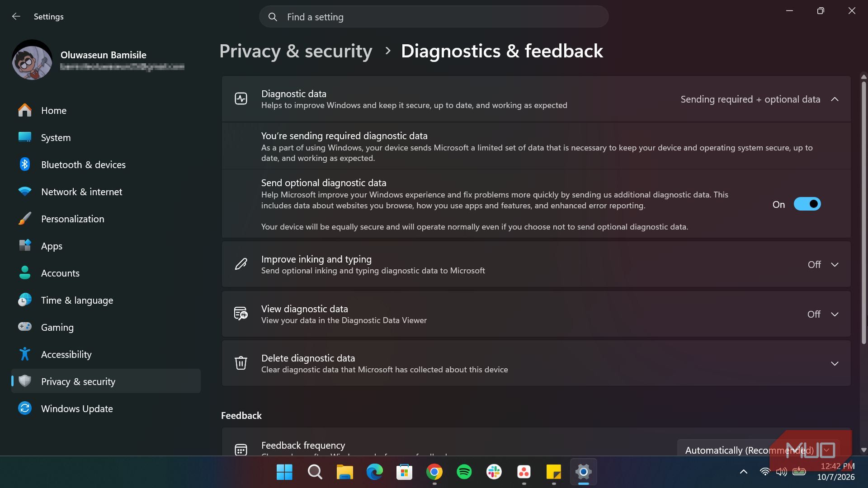Open Accessibility settings category
The width and height of the screenshot is (868, 488).
106,354
